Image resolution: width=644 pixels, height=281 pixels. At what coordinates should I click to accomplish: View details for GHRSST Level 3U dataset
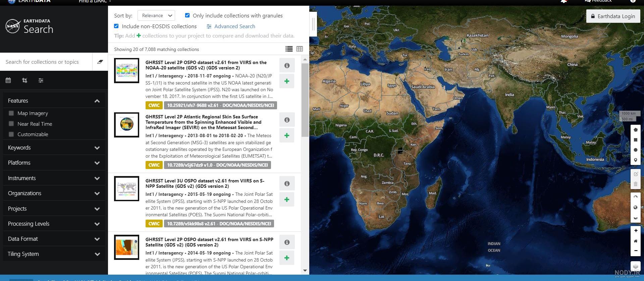pos(287,183)
